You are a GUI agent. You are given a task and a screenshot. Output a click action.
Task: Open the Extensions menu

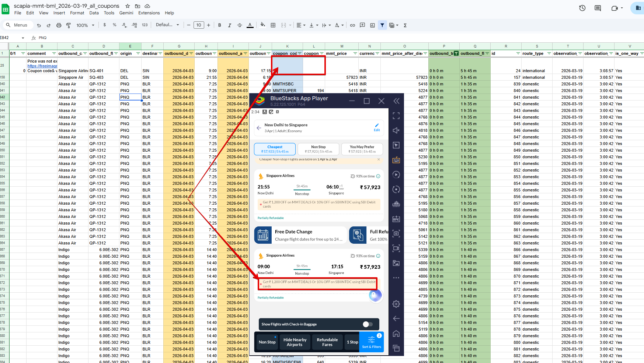tap(149, 13)
